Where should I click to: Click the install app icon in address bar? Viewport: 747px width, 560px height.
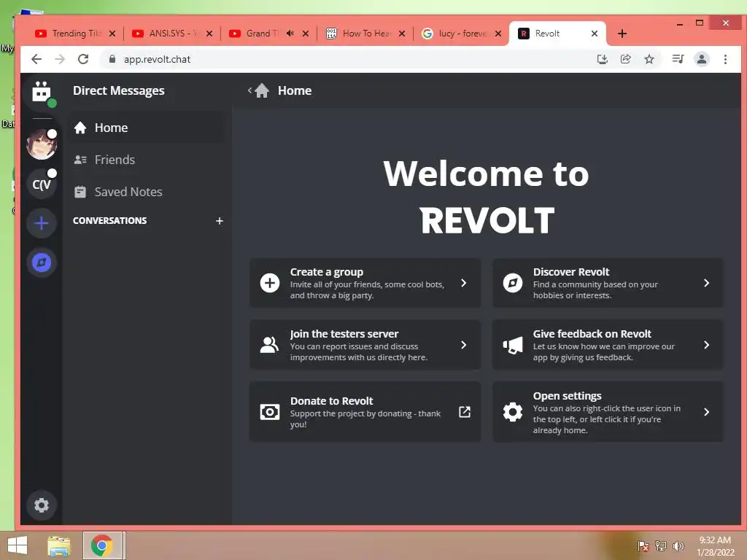[x=602, y=59]
